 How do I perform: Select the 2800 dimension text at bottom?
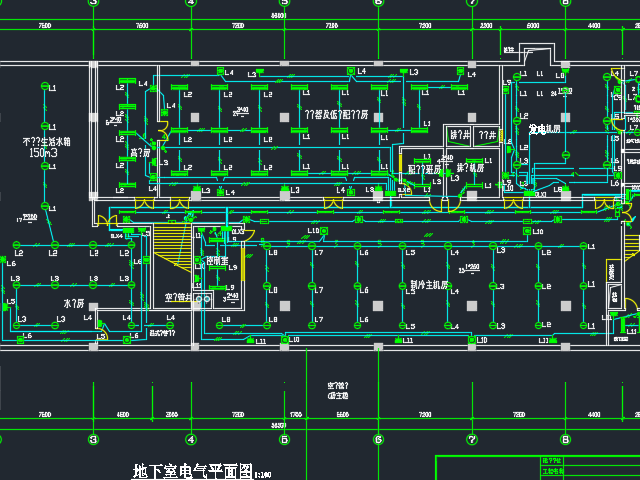pos(172,414)
